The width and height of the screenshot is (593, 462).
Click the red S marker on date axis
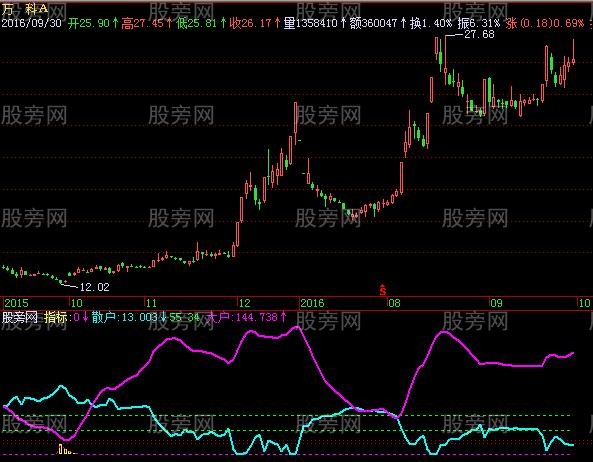(383, 290)
